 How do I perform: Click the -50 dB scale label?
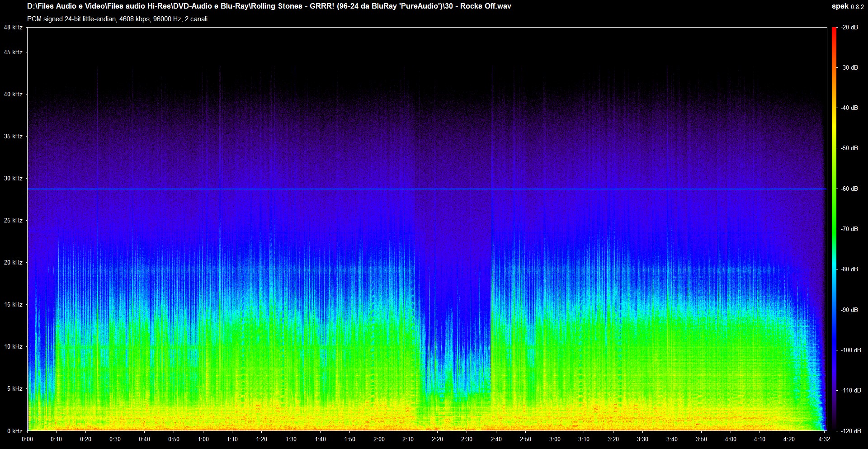(x=849, y=148)
